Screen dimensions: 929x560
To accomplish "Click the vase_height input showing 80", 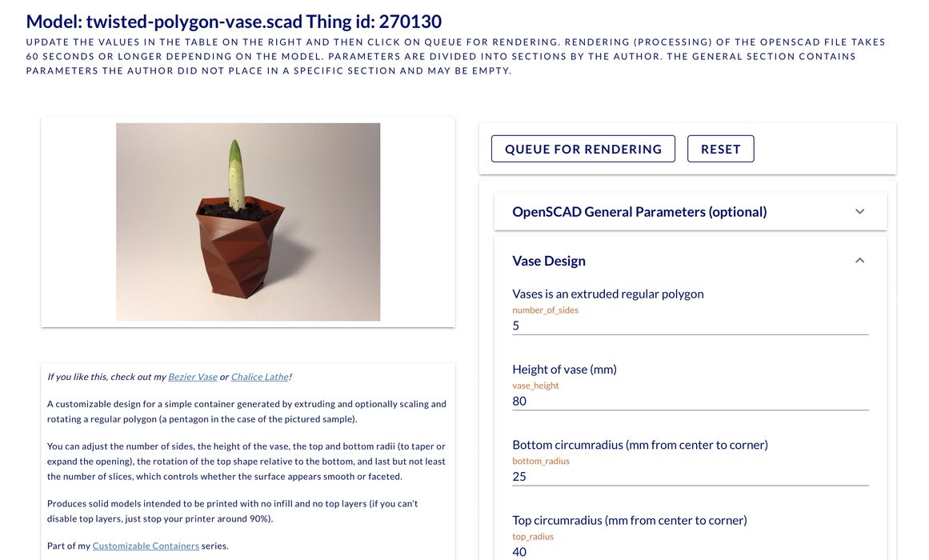I will coord(690,401).
